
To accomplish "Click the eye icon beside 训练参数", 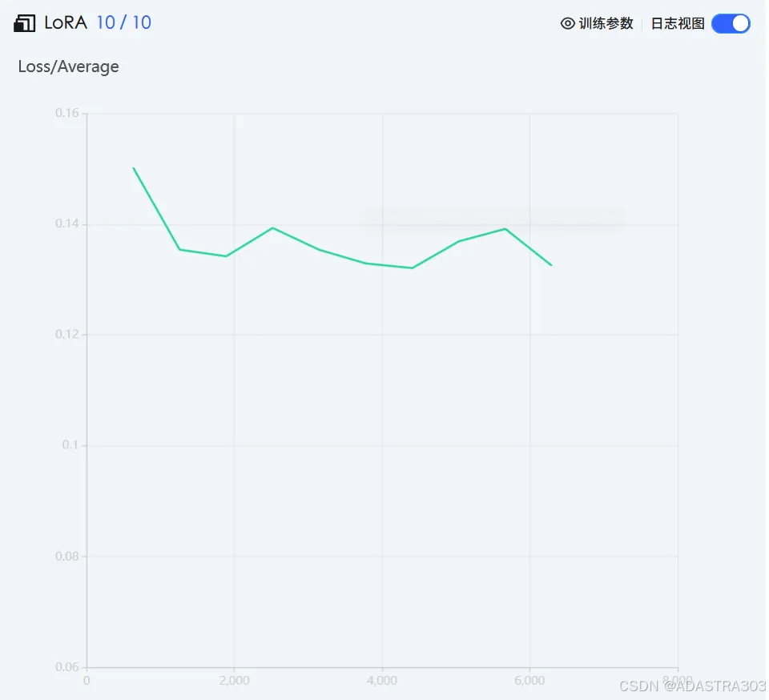I will [567, 23].
